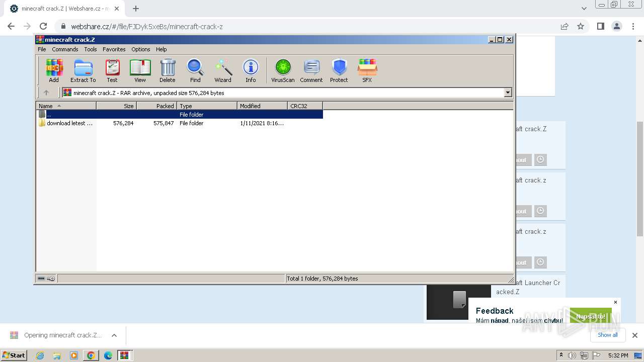Image resolution: width=644 pixels, height=362 pixels.
Task: Expand Chrome tab search chevron
Action: click(x=584, y=9)
